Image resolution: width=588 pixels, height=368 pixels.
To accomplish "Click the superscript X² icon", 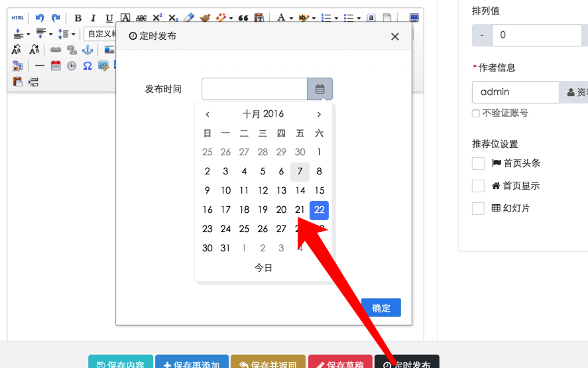I will coord(157,18).
